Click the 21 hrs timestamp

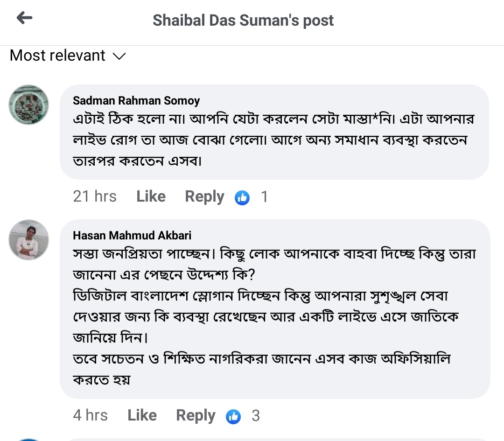(95, 196)
